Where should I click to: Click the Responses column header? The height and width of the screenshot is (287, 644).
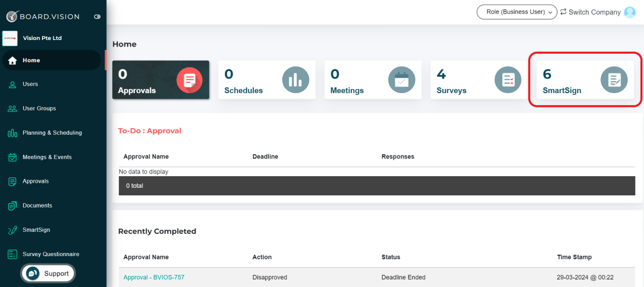(398, 157)
